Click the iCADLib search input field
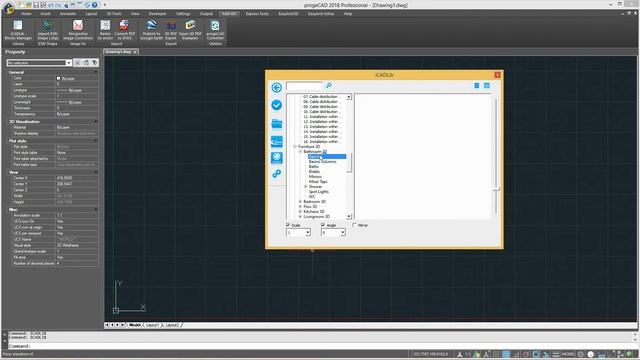 tap(304, 86)
